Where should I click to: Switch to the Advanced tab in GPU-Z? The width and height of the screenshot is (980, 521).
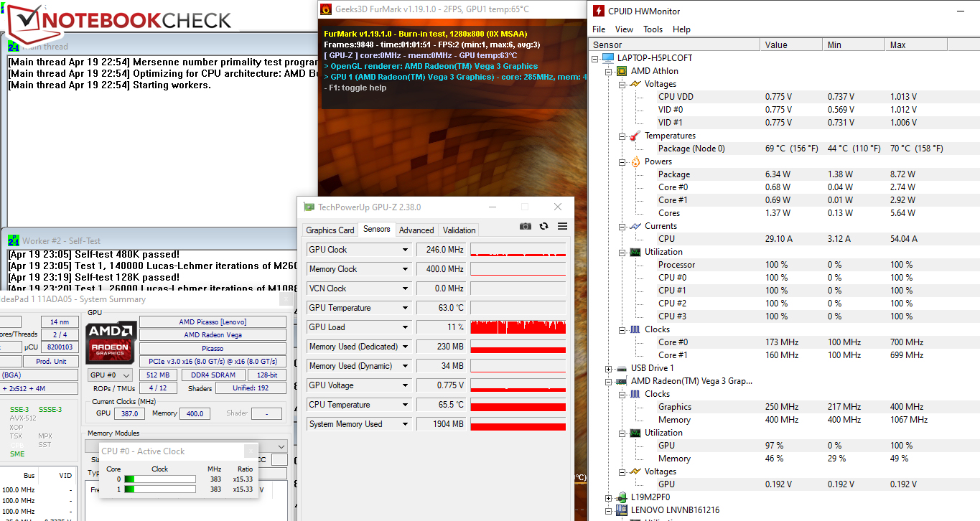416,230
